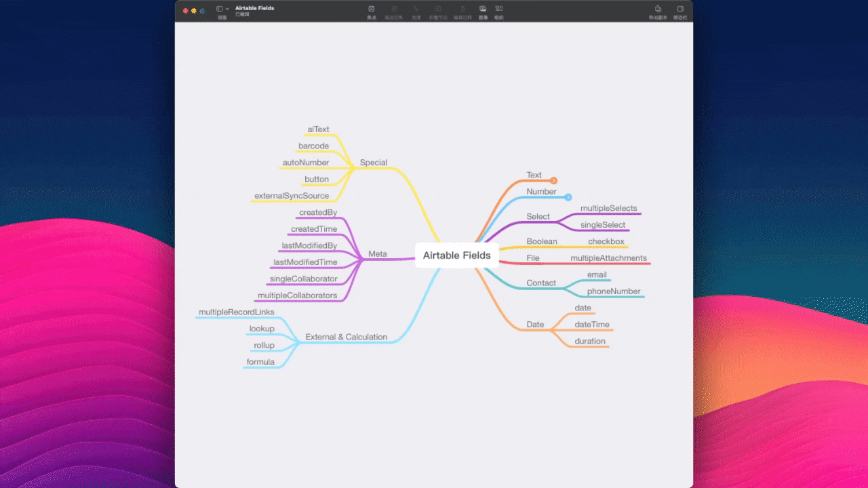This screenshot has height=488, width=868.
Task: Toggle the sidebar (侧边栏) icon
Action: [680, 9]
